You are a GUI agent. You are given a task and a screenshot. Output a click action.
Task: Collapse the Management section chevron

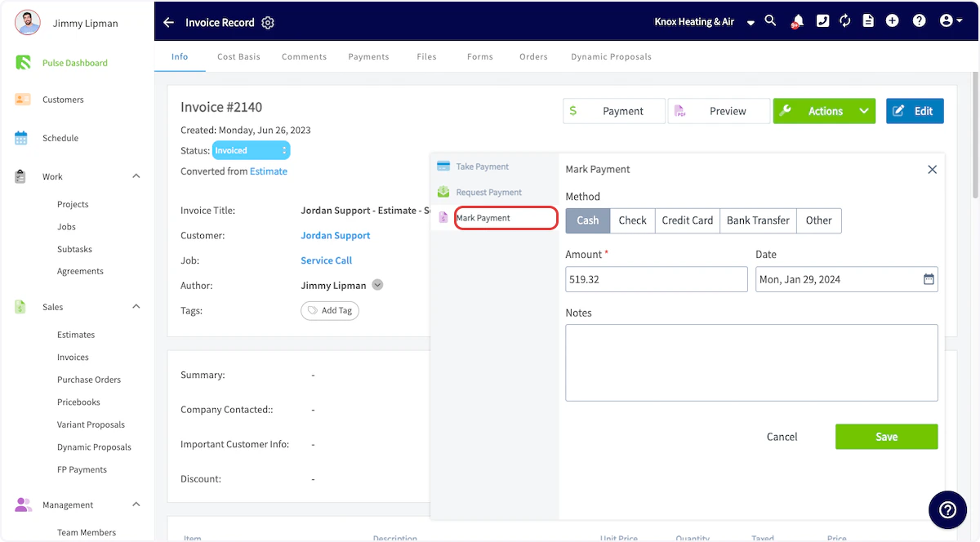click(136, 504)
